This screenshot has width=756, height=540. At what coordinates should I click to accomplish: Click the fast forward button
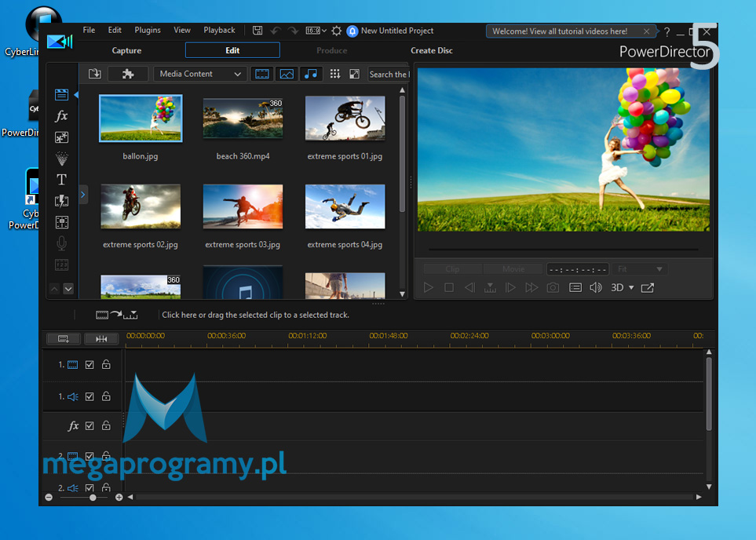tap(531, 288)
